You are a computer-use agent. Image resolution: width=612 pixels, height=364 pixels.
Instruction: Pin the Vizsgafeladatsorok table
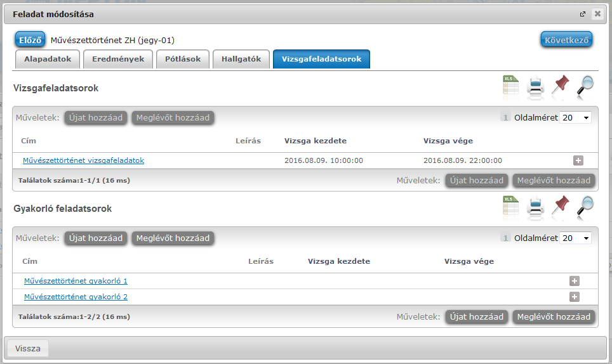click(560, 86)
